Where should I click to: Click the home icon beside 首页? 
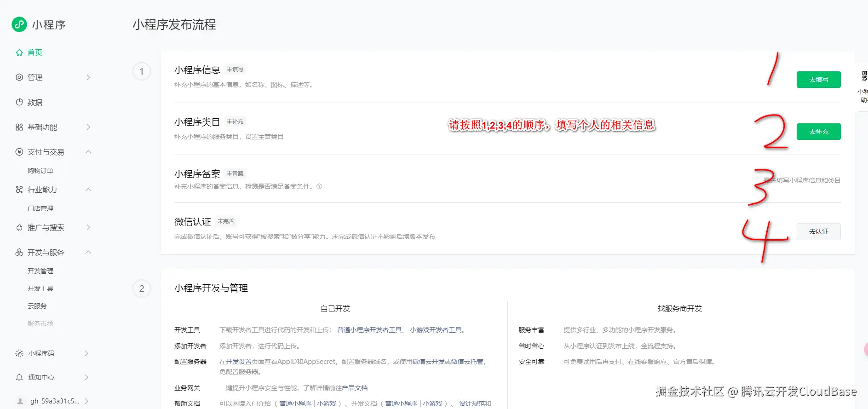coord(19,52)
